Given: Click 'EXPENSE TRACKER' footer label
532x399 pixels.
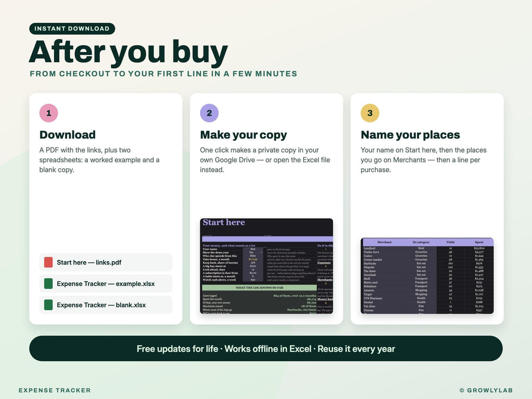Looking at the screenshot, I should 55,390.
